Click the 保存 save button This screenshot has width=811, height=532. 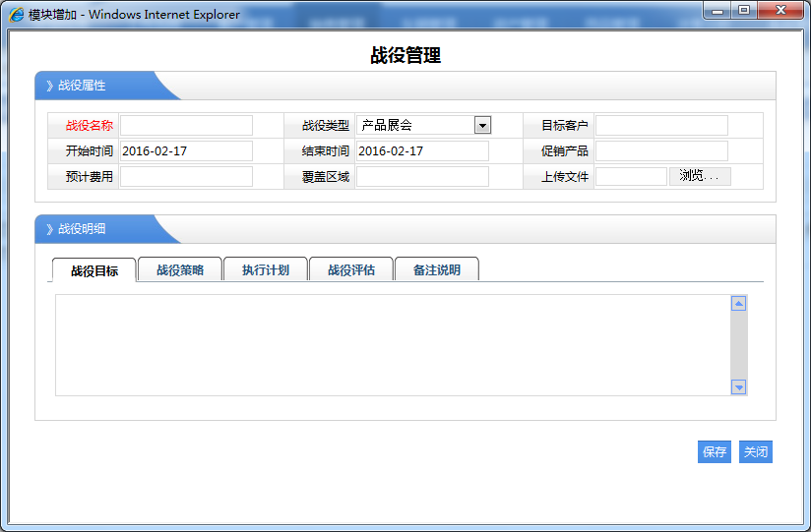(x=714, y=452)
